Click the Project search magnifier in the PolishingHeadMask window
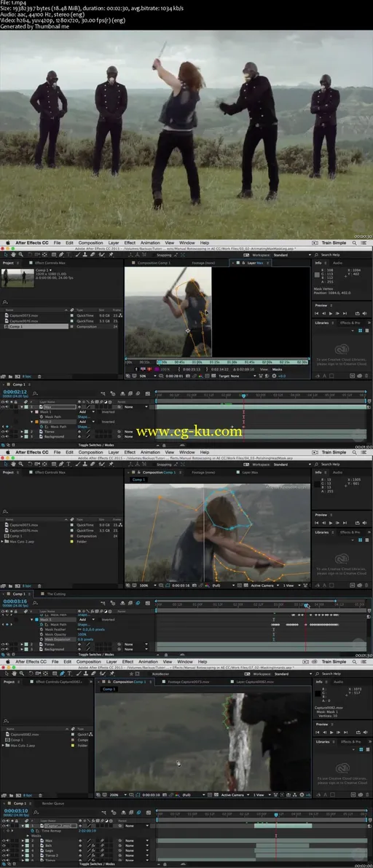Image resolution: width=373 pixels, height=868 pixels. [5, 511]
